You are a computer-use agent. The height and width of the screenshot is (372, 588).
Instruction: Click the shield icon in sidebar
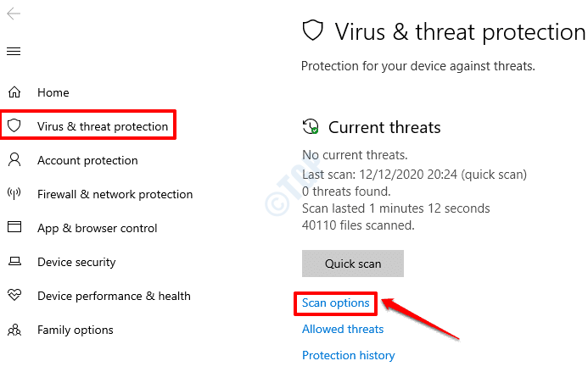14,125
